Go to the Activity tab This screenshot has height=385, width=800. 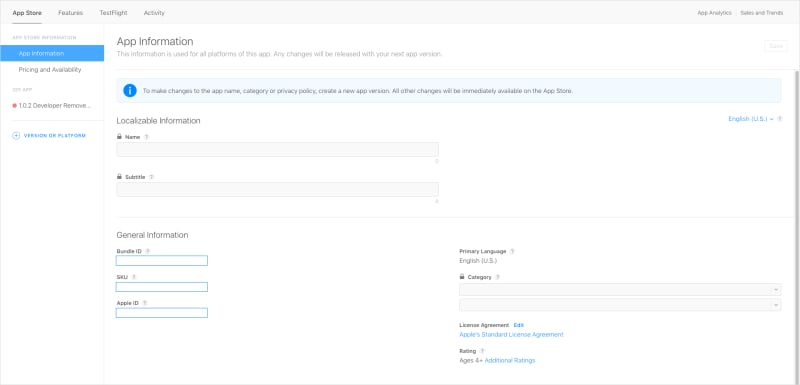coord(154,13)
